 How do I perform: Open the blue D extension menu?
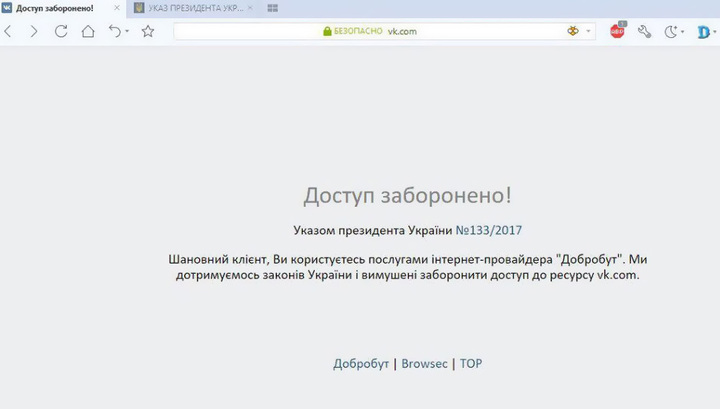point(703,31)
